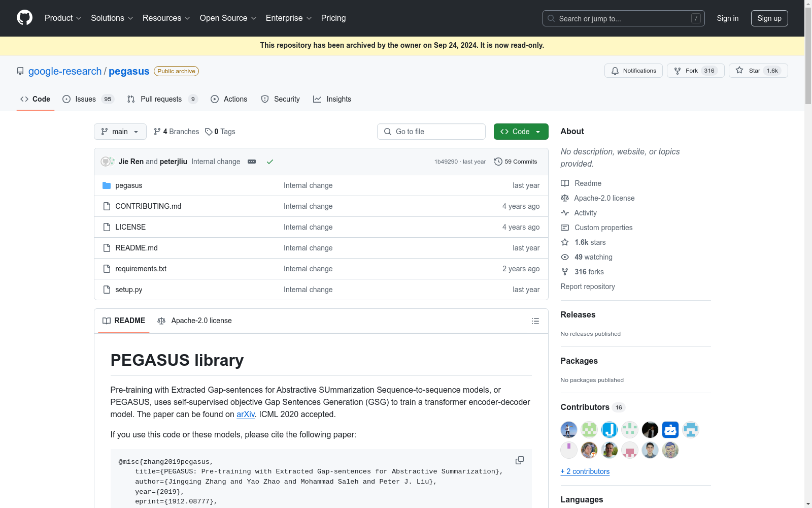The image size is (812, 508).
Task: Switch to the Actions tab
Action: point(229,99)
